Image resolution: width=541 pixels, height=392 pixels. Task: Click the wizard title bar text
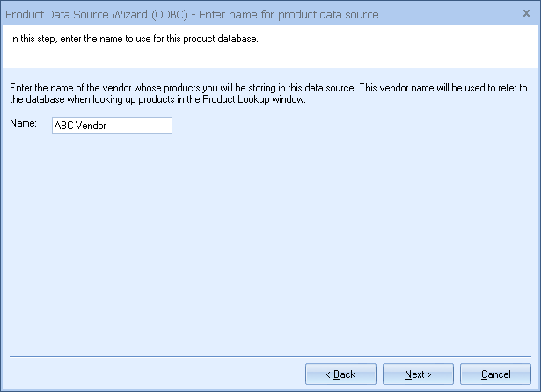pos(192,14)
